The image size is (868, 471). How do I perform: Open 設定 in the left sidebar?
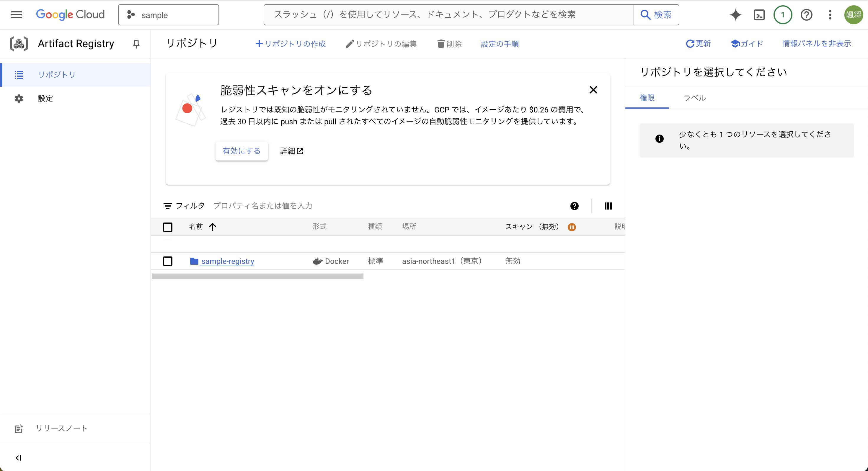76,98
